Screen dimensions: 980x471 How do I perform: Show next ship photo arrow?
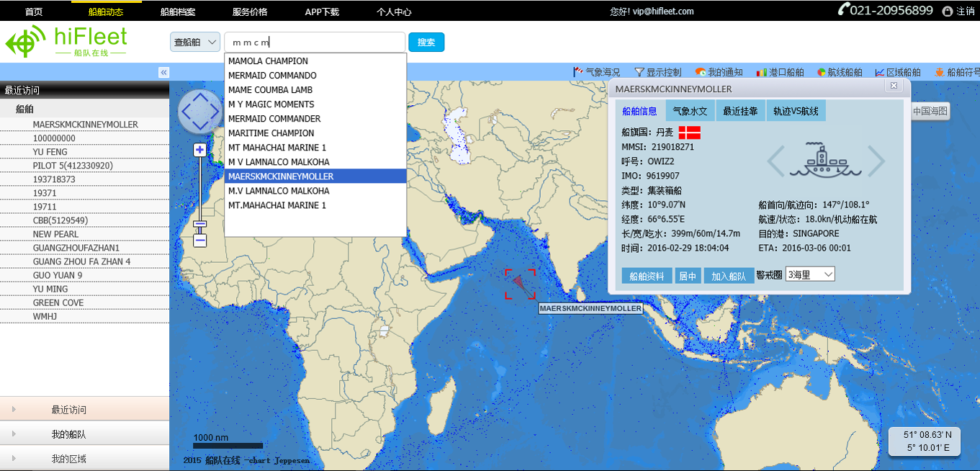(x=876, y=161)
